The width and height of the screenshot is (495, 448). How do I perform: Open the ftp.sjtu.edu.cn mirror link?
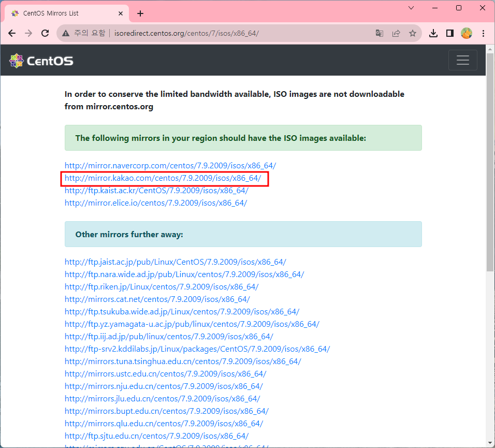tap(156, 436)
